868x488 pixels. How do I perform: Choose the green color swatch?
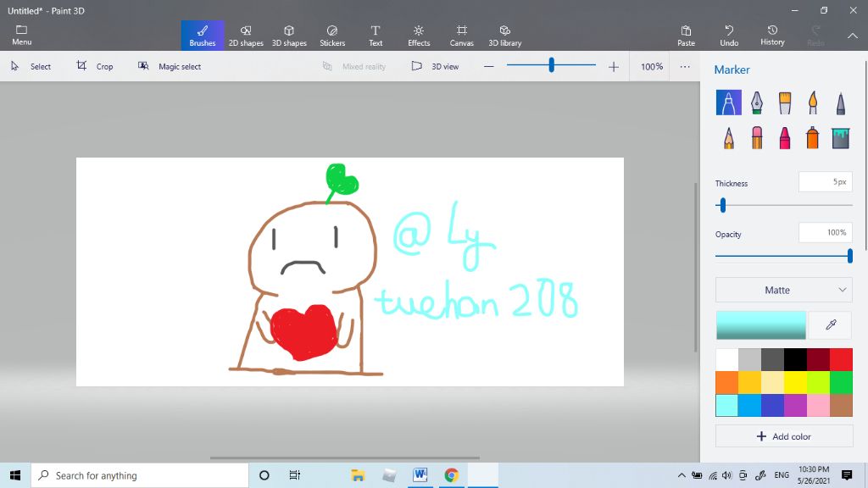pyautogui.click(x=841, y=382)
